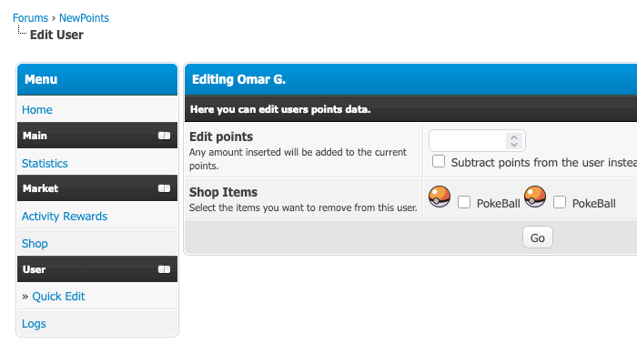This screenshot has height=364, width=637.
Task: Check the first PokeBall checkbox
Action: pos(464,202)
